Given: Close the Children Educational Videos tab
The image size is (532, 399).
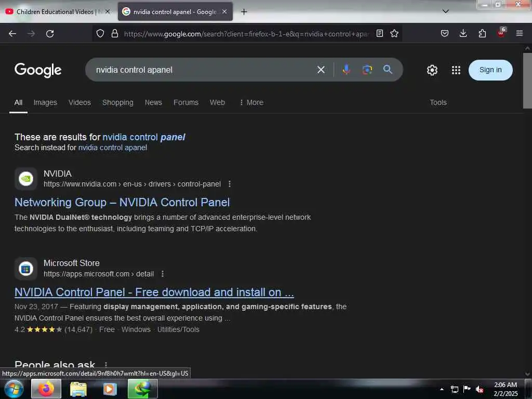Looking at the screenshot, I should (x=108, y=11).
